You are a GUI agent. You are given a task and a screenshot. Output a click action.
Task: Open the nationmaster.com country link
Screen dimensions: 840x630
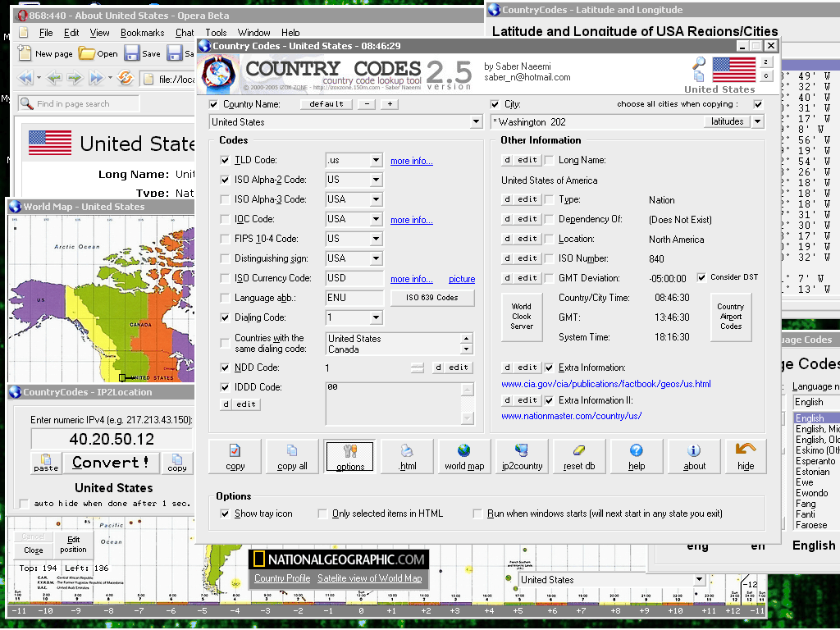571,416
